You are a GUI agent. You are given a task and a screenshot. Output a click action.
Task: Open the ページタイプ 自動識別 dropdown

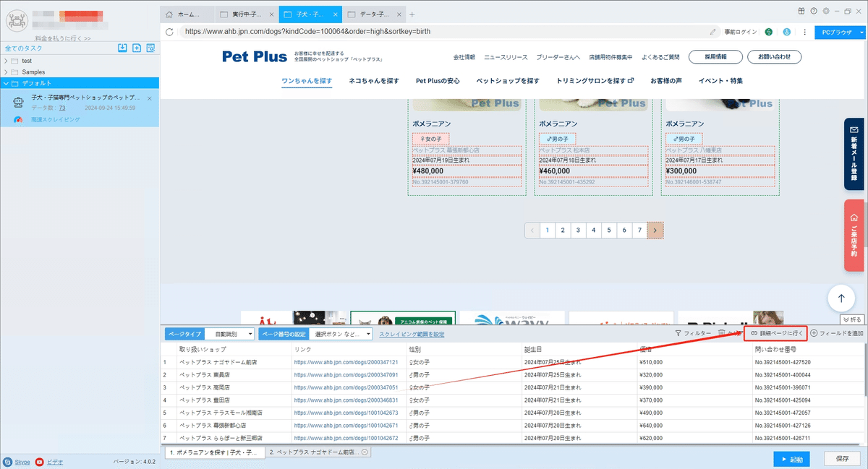point(229,334)
